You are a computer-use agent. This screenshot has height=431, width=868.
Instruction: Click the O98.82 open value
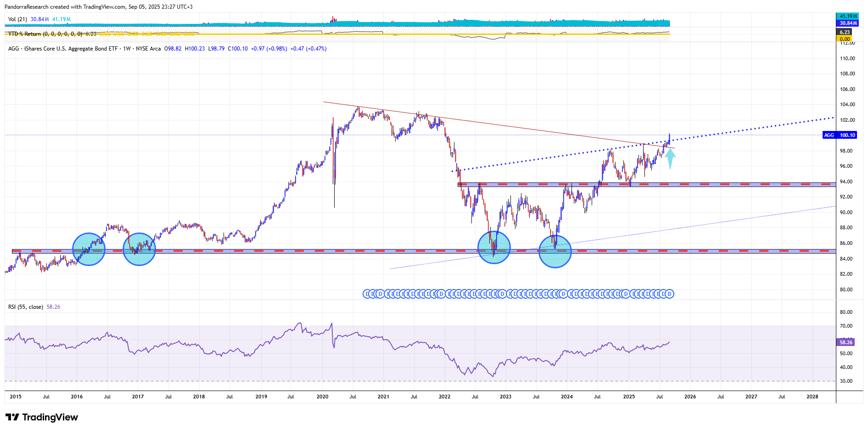(x=173, y=49)
